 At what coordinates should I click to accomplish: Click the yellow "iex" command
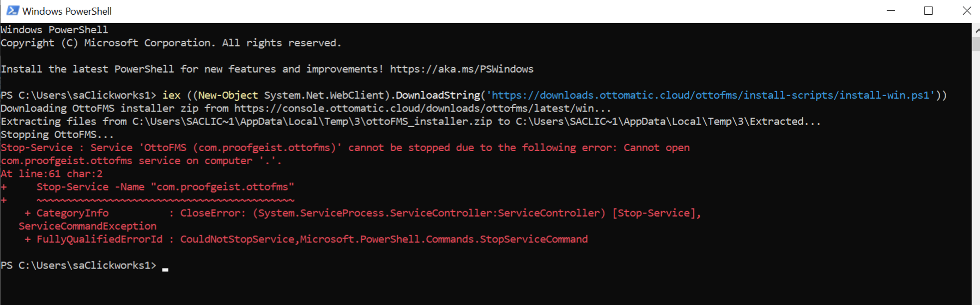tap(171, 95)
